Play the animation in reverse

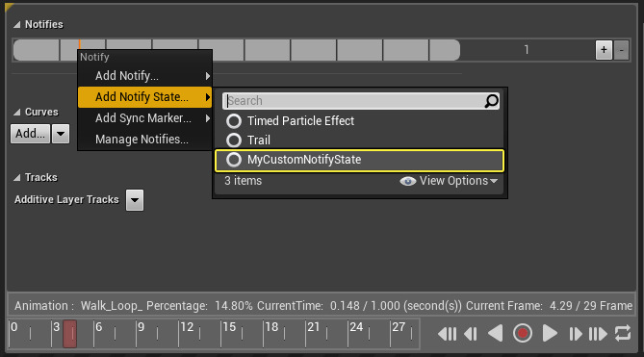(496, 334)
